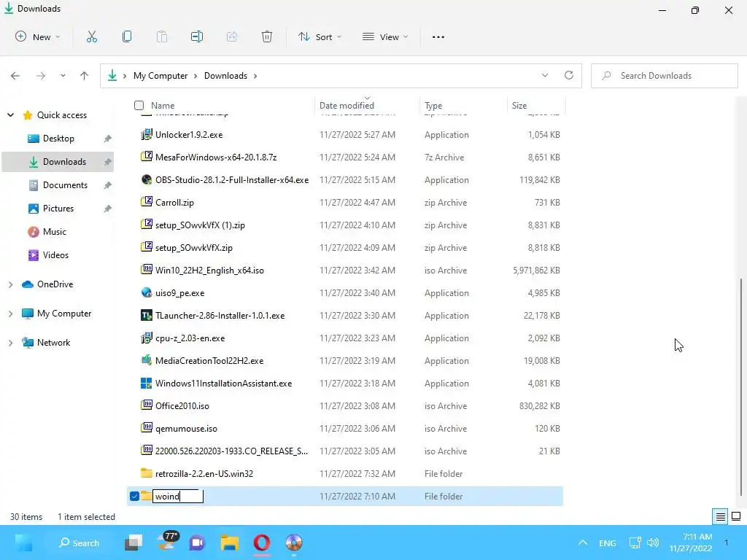Image resolution: width=747 pixels, height=560 pixels.
Task: Click the file list vertical scrollbar
Action: 741,386
